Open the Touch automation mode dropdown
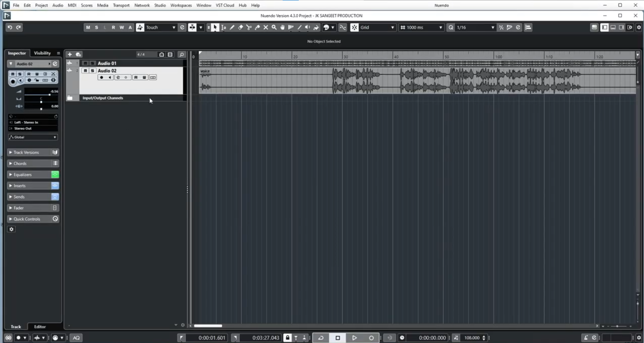The height and width of the screenshot is (343, 644). tap(160, 28)
